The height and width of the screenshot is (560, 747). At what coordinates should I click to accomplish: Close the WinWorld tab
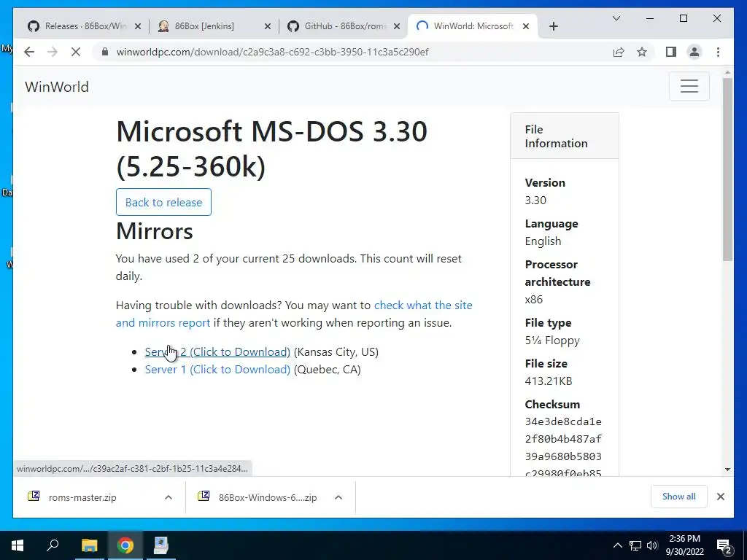point(526,26)
